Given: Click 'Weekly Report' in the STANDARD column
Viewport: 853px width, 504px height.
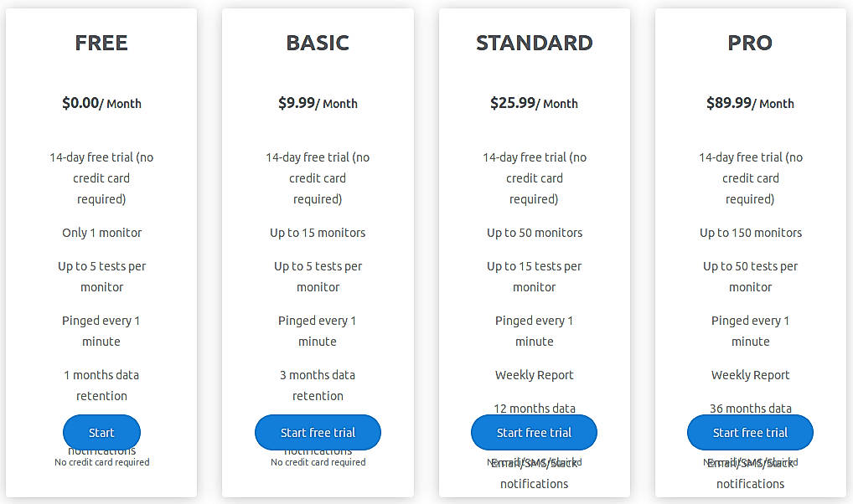Looking at the screenshot, I should 534,374.
